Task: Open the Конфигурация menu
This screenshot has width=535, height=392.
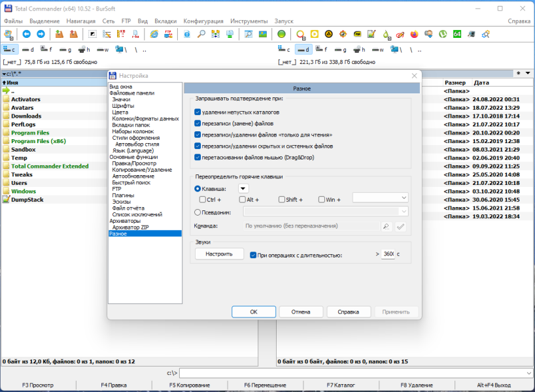Action: tap(203, 21)
